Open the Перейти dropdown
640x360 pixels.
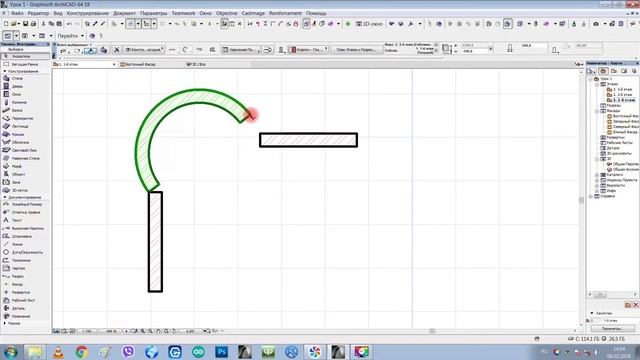click(71, 36)
